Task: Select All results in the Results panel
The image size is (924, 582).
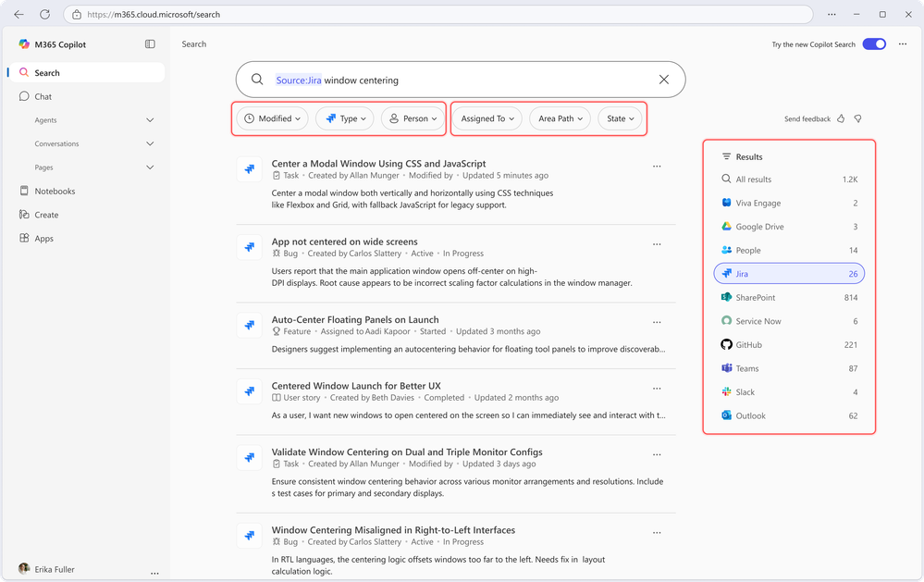Action: pos(789,180)
